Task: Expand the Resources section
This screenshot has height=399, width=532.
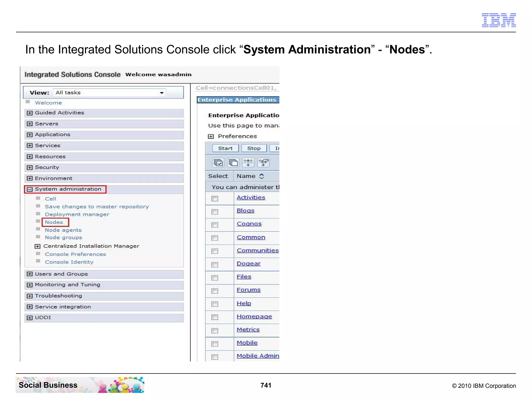Action: [x=30, y=157]
